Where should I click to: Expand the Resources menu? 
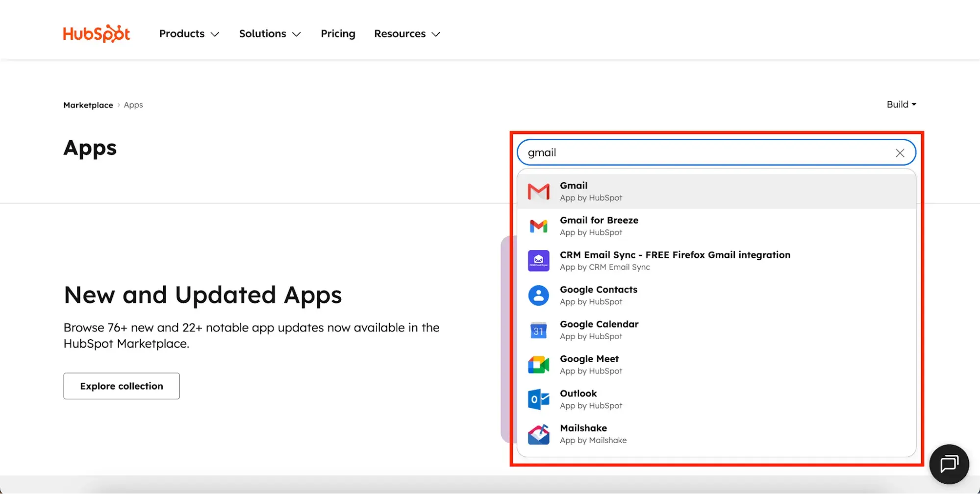coord(407,34)
